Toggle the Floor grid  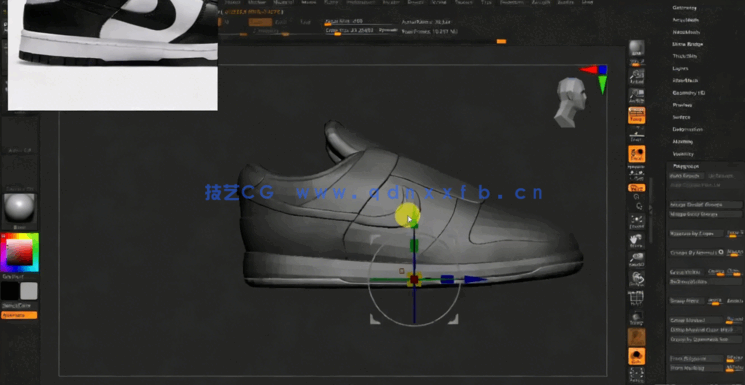pos(637,134)
